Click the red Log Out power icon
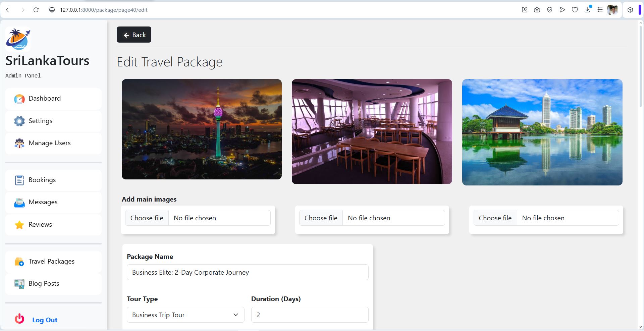This screenshot has width=644, height=331. click(19, 319)
